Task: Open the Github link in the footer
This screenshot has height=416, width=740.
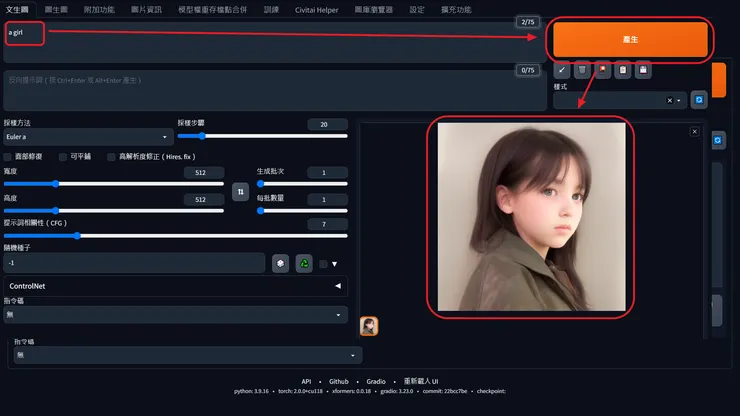Action: 338,382
